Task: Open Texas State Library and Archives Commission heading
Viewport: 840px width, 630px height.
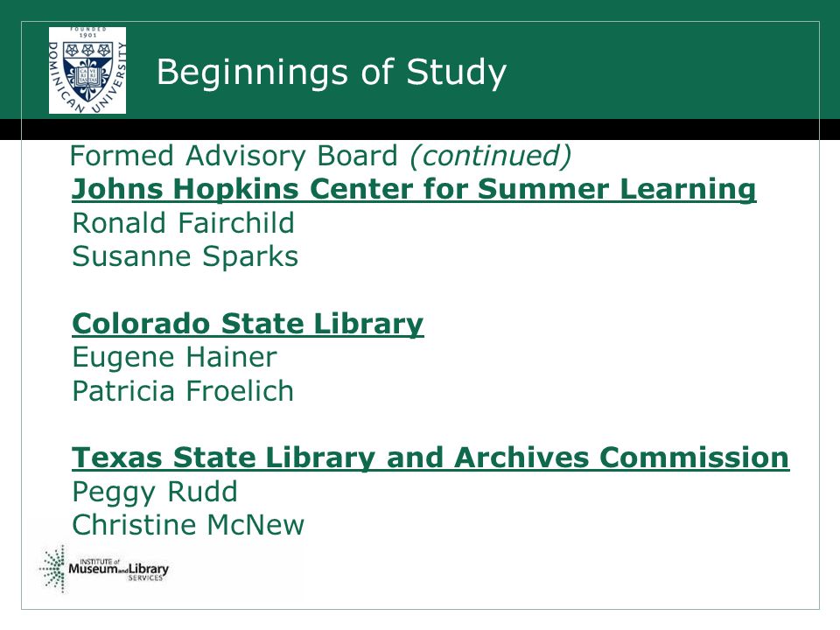Action: click(430, 458)
